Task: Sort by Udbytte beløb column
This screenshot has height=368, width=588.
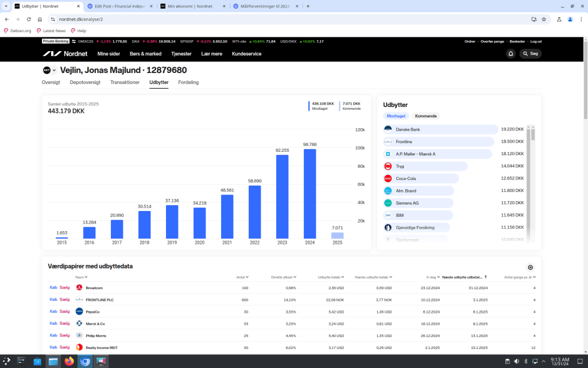Action: click(x=330, y=277)
